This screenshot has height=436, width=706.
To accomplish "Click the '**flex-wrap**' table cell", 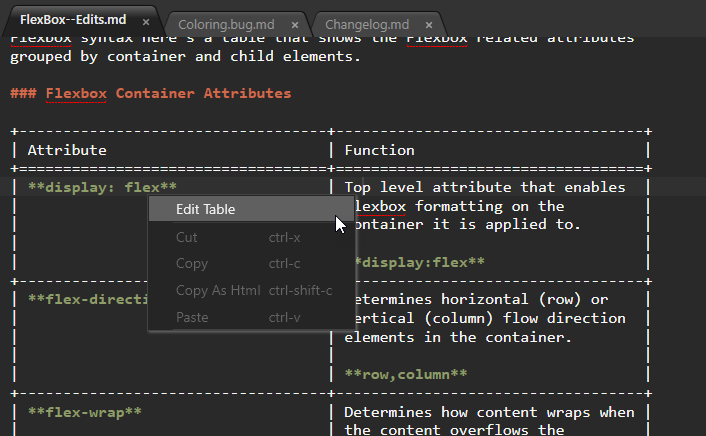I will tap(85, 412).
